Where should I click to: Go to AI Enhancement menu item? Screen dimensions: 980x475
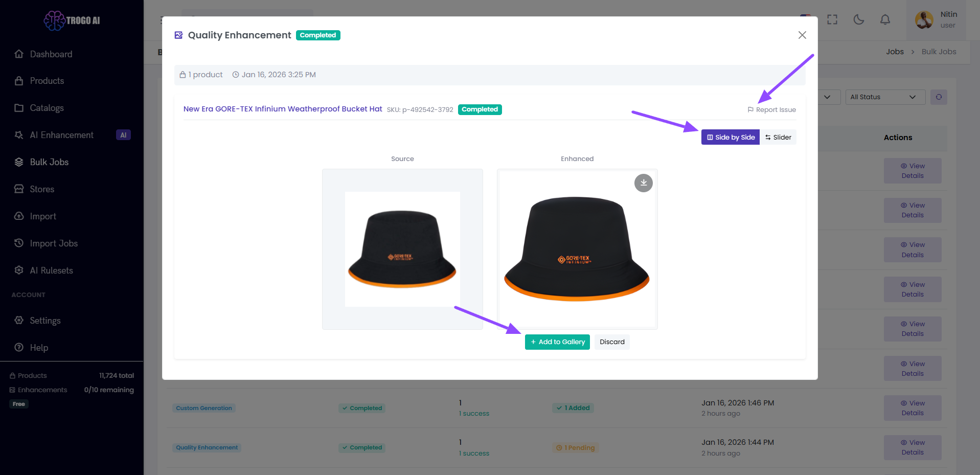(61, 135)
